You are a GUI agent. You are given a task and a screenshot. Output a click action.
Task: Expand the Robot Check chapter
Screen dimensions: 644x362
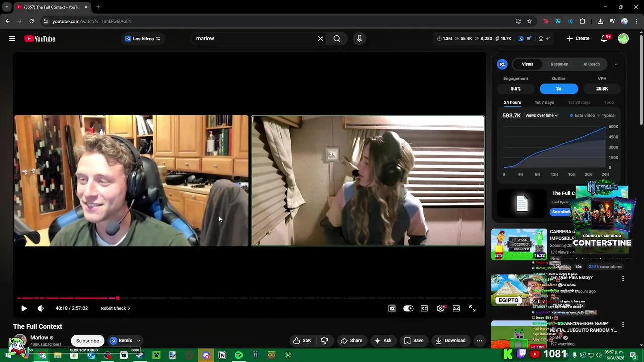pyautogui.click(x=116, y=308)
